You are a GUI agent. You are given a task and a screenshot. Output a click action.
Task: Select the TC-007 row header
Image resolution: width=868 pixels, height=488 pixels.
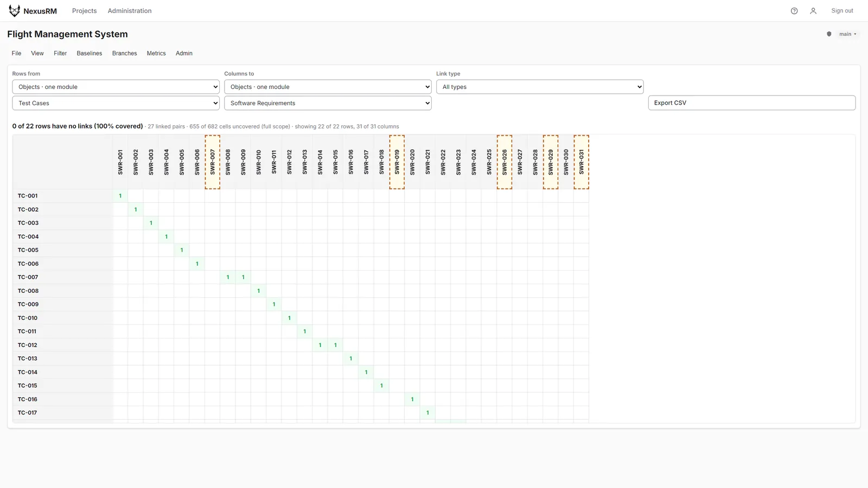coord(63,277)
